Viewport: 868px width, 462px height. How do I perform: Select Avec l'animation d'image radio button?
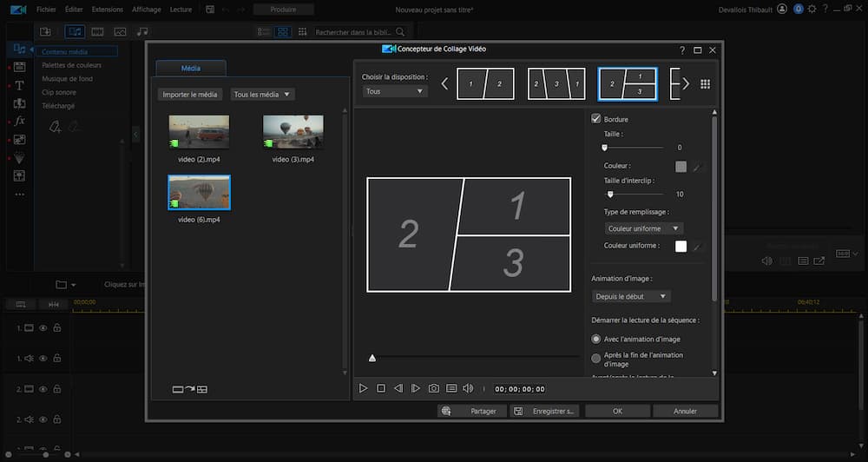(595, 339)
